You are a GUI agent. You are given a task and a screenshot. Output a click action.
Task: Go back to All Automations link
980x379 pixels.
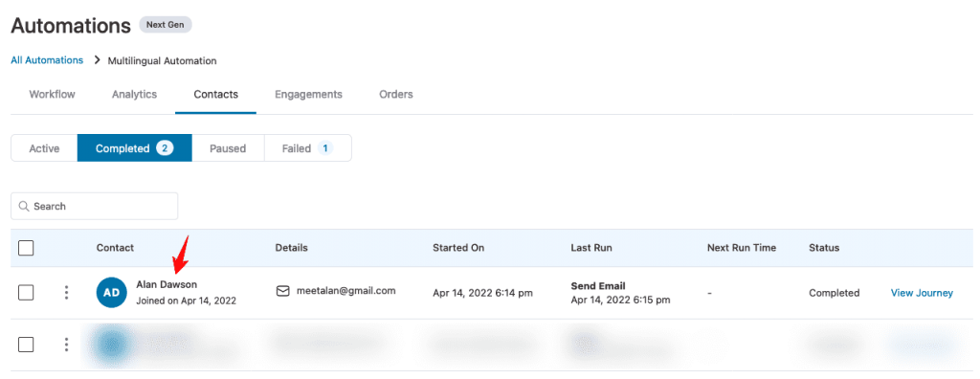47,60
